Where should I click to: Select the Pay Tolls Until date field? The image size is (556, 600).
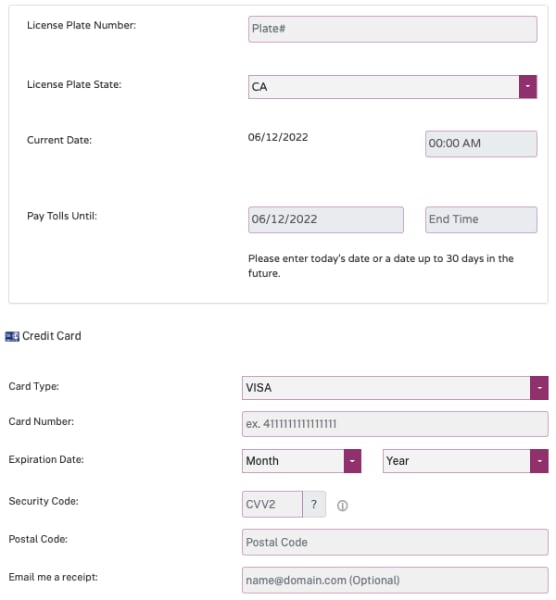[x=326, y=220]
